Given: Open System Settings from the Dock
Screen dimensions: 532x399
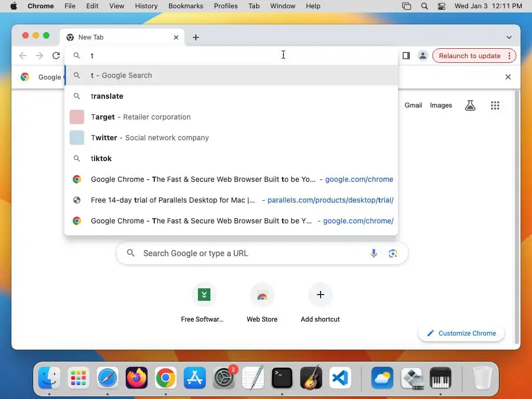Looking at the screenshot, I should point(224,378).
